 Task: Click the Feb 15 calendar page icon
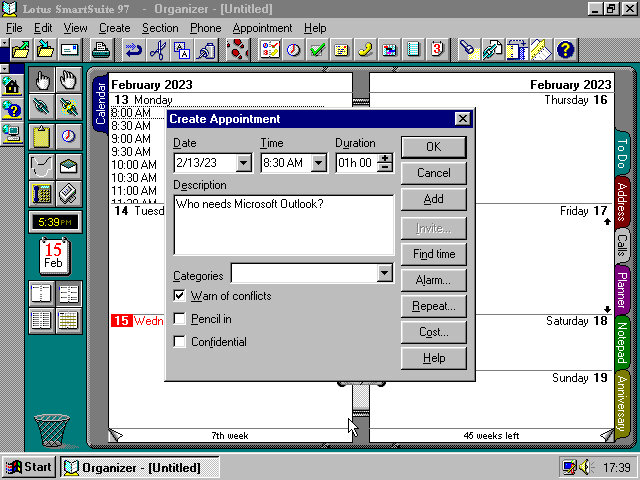pyautogui.click(x=53, y=255)
